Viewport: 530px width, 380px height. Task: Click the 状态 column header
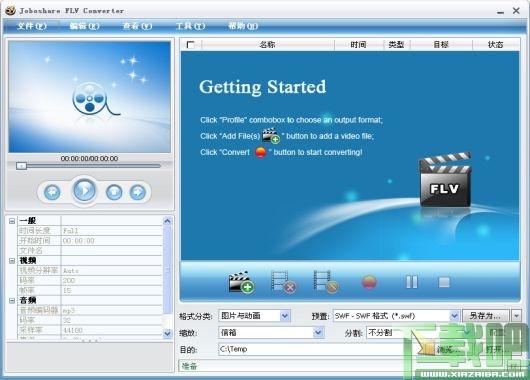(496, 45)
